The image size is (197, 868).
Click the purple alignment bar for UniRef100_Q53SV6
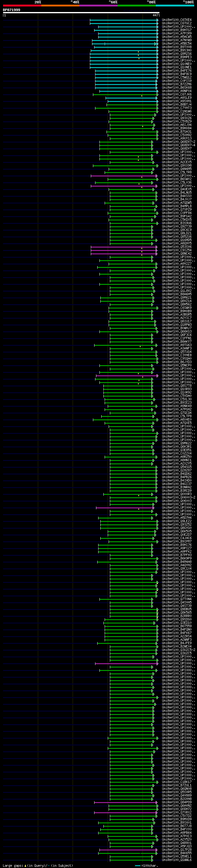click(124, 247)
